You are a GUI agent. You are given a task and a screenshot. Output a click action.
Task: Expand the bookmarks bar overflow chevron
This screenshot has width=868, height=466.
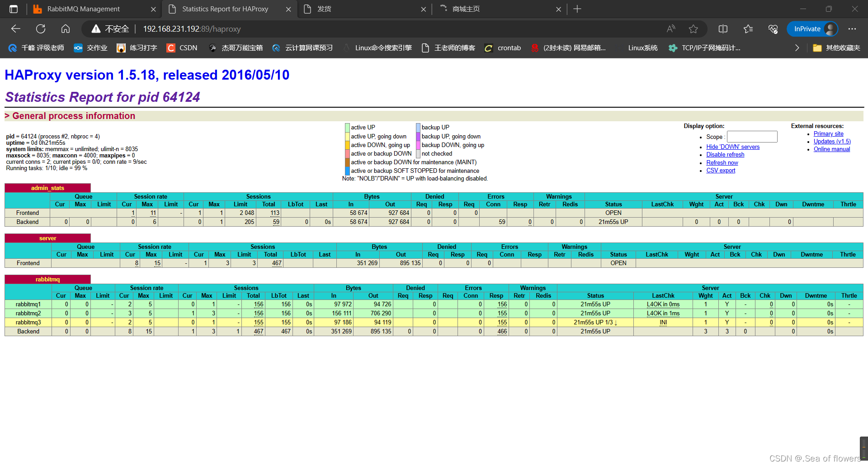pyautogui.click(x=797, y=48)
